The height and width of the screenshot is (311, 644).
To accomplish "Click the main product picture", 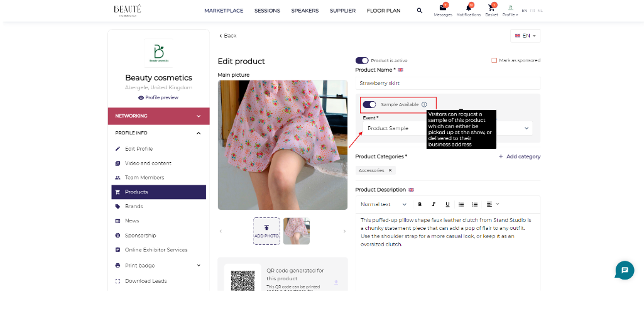I will click(x=283, y=145).
